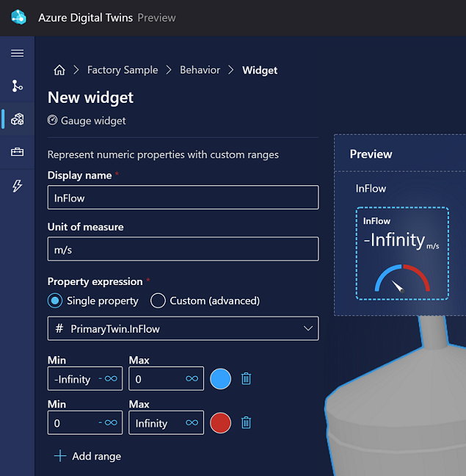The width and height of the screenshot is (466, 476).
Task: Click the Gauge widget label text
Action: coord(93,120)
